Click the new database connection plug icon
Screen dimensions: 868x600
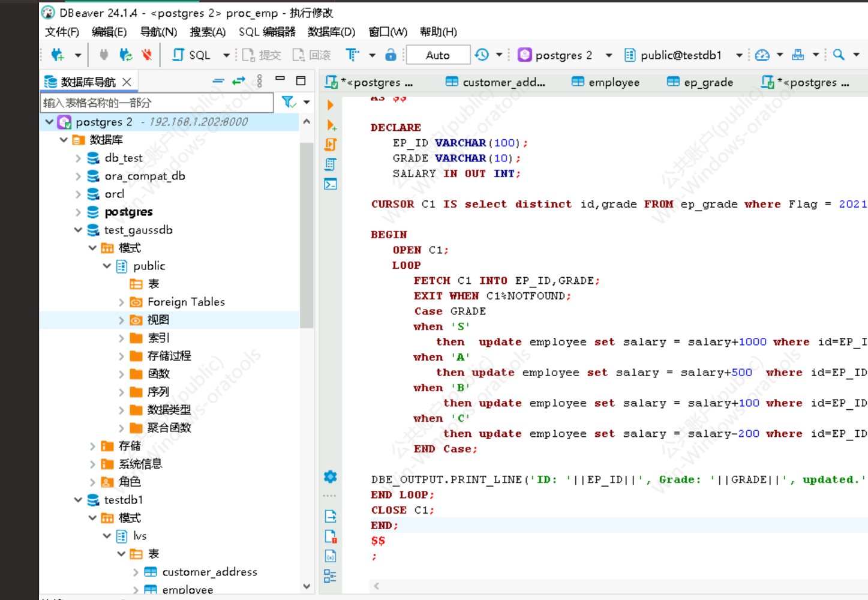58,55
